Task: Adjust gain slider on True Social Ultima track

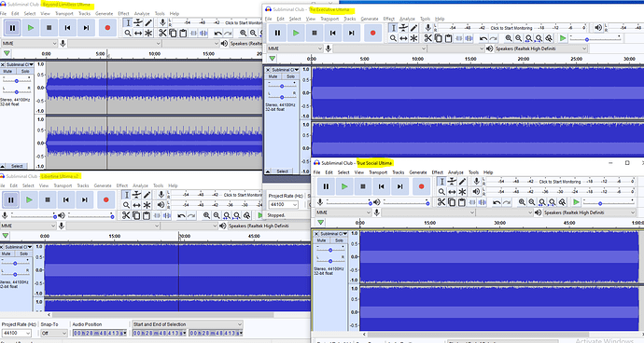Action: (330, 250)
